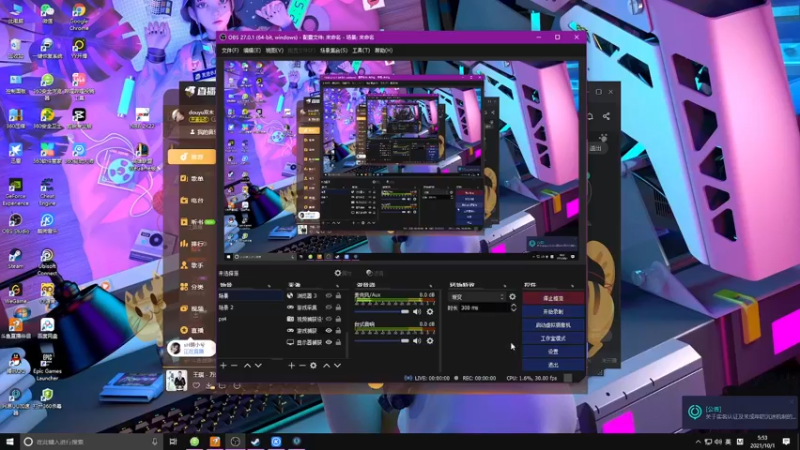Open Steam desktop shortcut
800x450 pixels.
point(15,259)
